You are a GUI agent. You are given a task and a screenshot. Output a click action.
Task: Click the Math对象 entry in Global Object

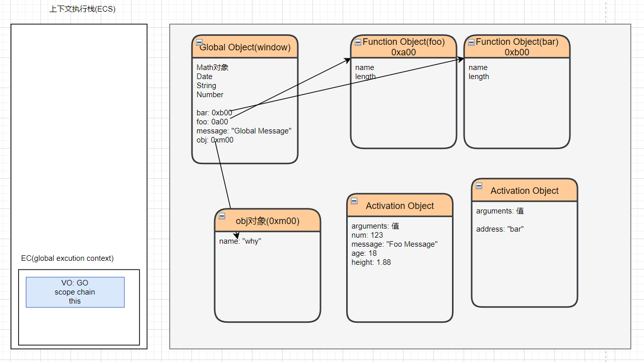[x=213, y=67]
